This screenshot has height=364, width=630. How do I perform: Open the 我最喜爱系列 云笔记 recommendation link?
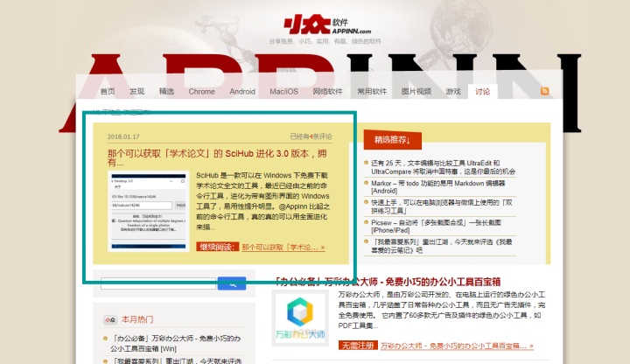442,246
